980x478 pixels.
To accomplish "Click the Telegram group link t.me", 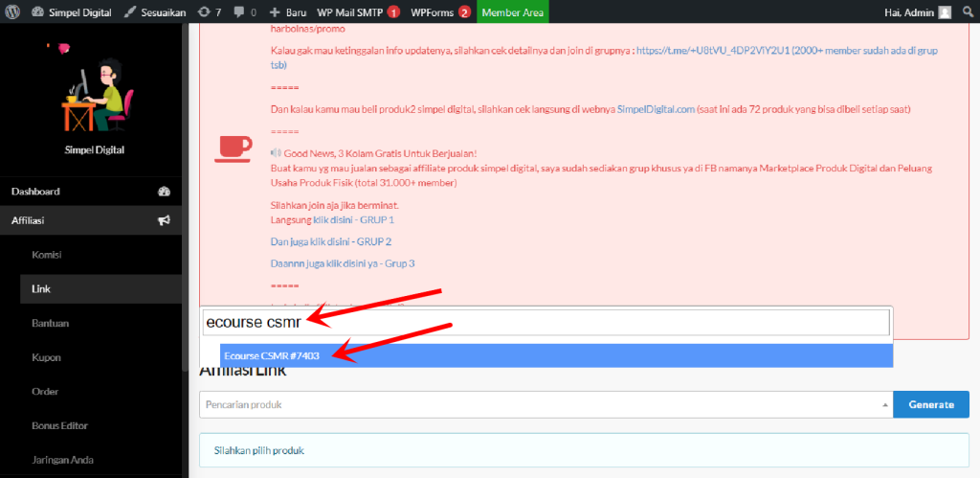I will click(712, 51).
